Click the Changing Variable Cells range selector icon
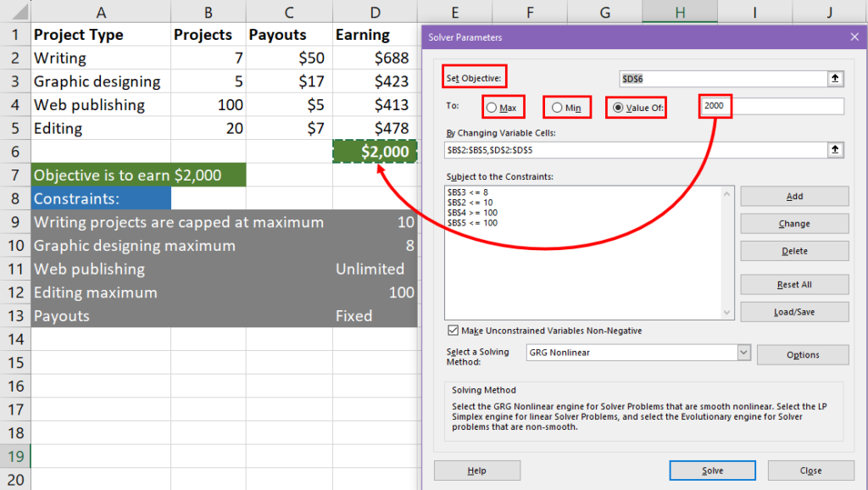Viewport: 868px width, 490px height. (x=835, y=149)
